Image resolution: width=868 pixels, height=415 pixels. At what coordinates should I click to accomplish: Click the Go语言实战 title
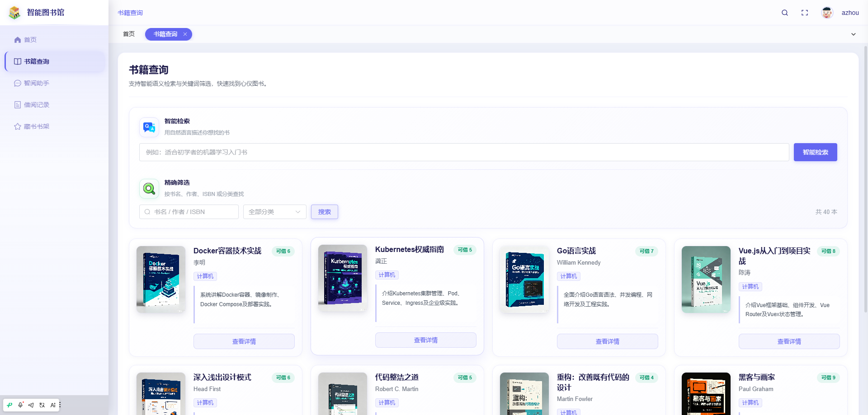tap(576, 251)
